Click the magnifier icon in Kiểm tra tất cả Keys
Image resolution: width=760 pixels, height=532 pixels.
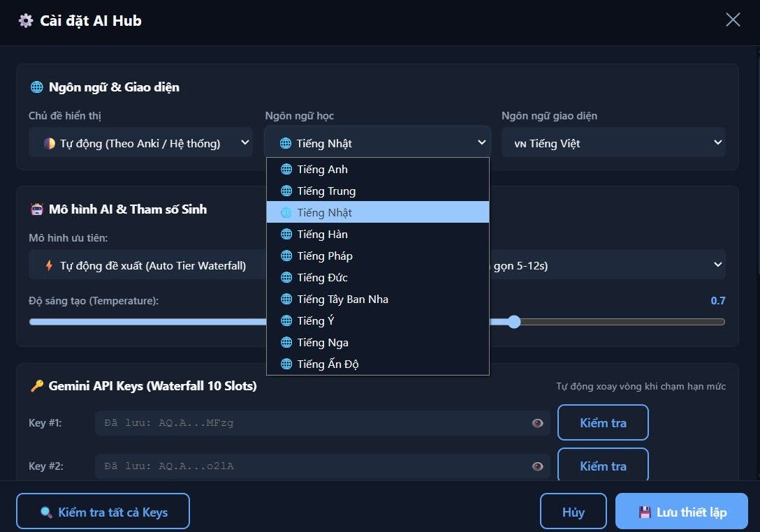47,512
